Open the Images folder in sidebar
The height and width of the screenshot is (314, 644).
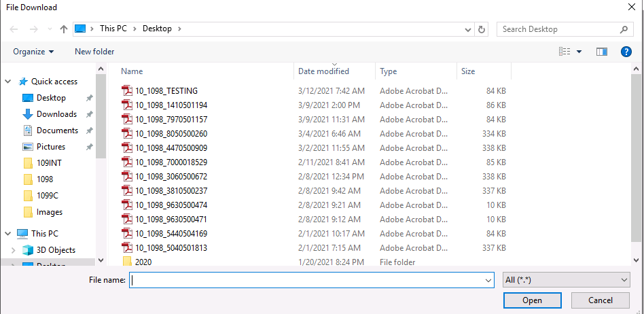click(x=50, y=212)
